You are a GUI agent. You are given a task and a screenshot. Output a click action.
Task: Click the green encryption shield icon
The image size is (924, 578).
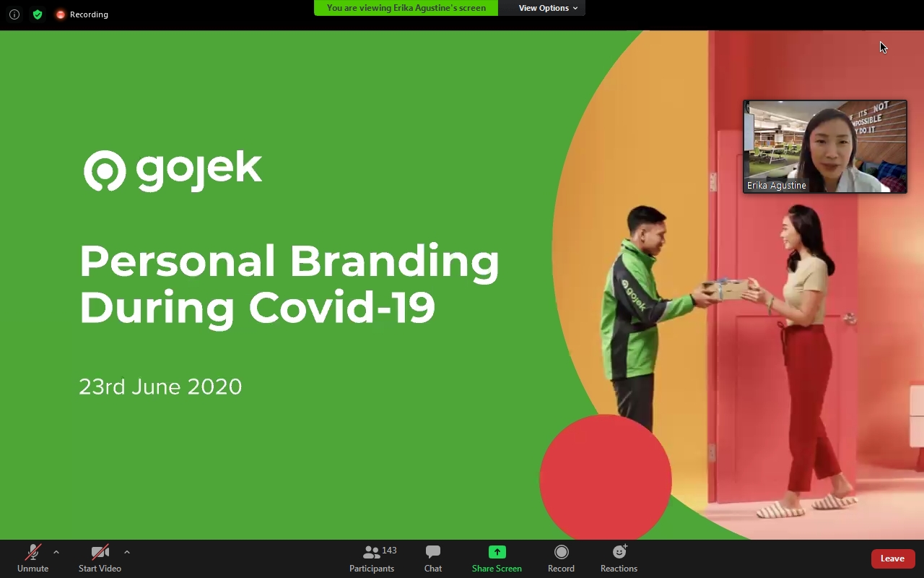pyautogui.click(x=38, y=14)
